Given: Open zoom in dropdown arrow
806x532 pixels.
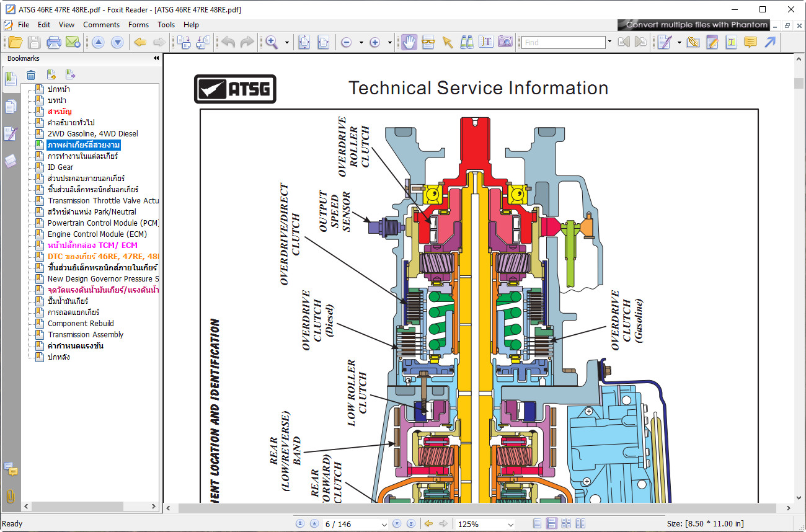Looking at the screenshot, I should (389, 42).
